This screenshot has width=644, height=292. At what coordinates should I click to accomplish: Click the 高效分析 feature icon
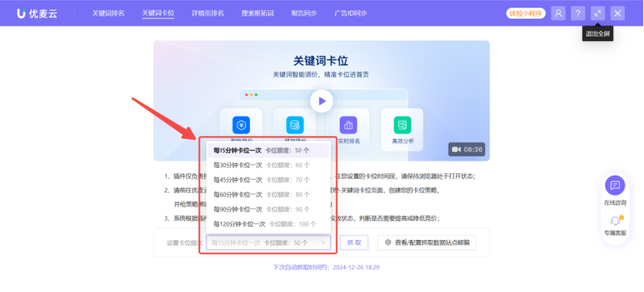(x=403, y=125)
